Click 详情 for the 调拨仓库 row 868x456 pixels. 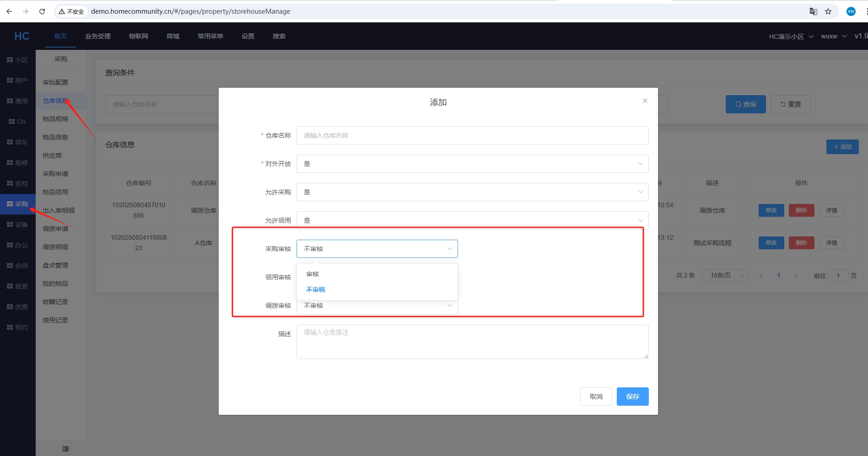(x=831, y=210)
